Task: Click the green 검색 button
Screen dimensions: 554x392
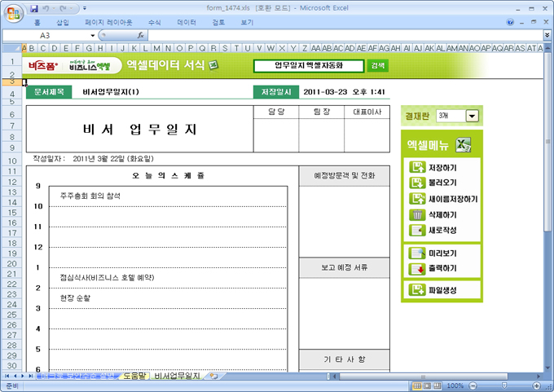Action: [x=378, y=65]
